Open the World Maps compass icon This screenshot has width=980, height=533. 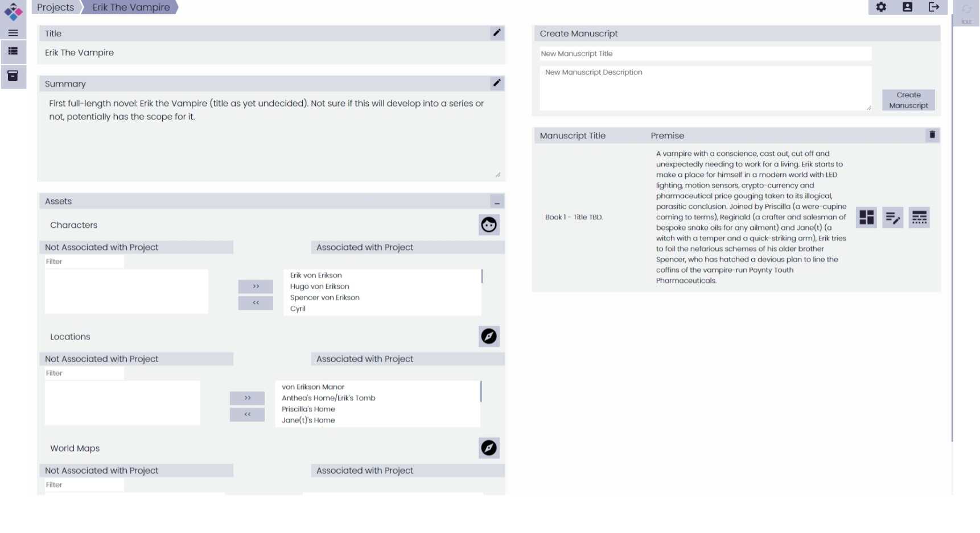488,448
